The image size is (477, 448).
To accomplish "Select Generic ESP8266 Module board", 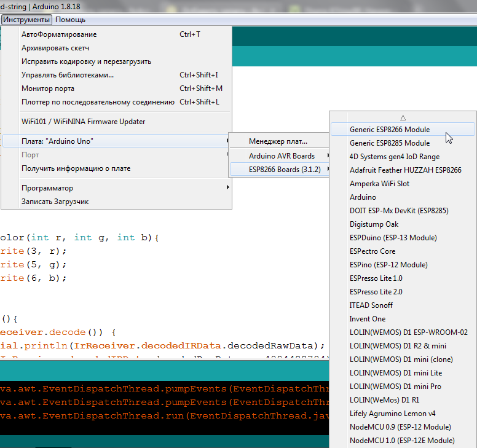I will point(403,130).
